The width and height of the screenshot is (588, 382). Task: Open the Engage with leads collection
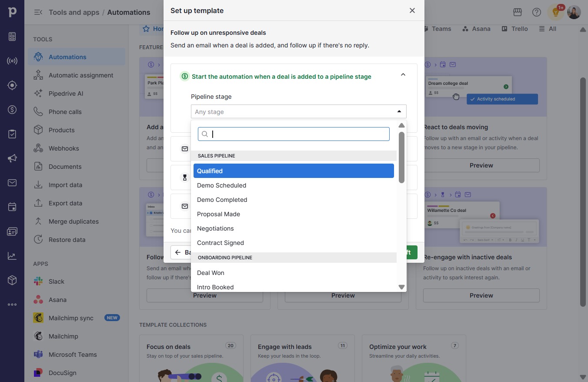[303, 359]
